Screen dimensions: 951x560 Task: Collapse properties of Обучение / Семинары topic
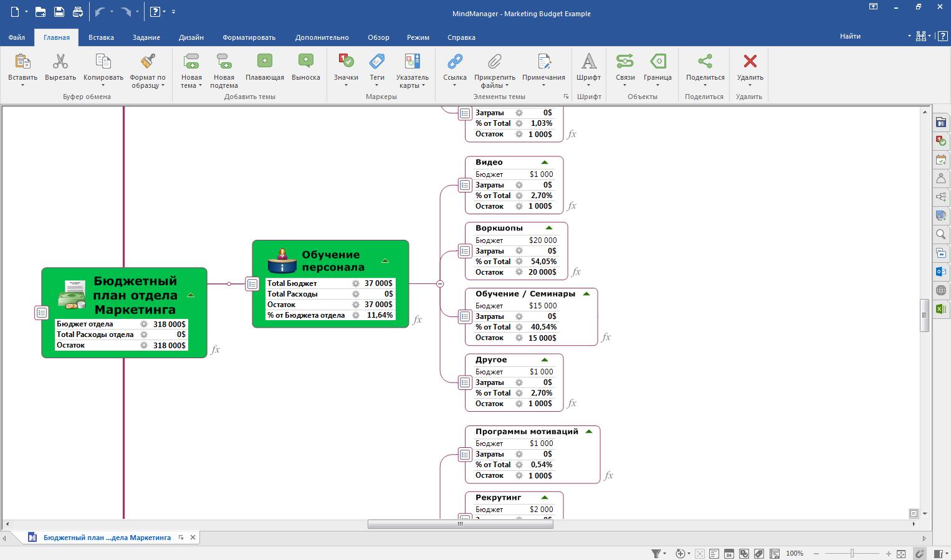point(586,294)
